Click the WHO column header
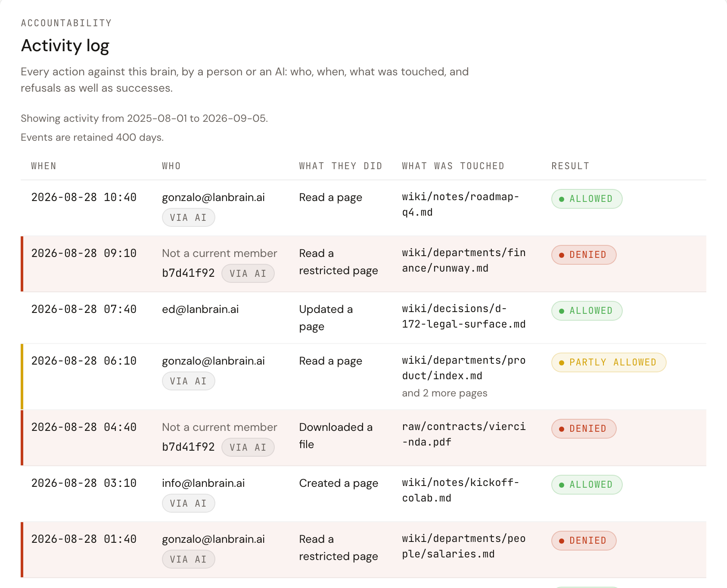The height and width of the screenshot is (588, 727). 171,166
